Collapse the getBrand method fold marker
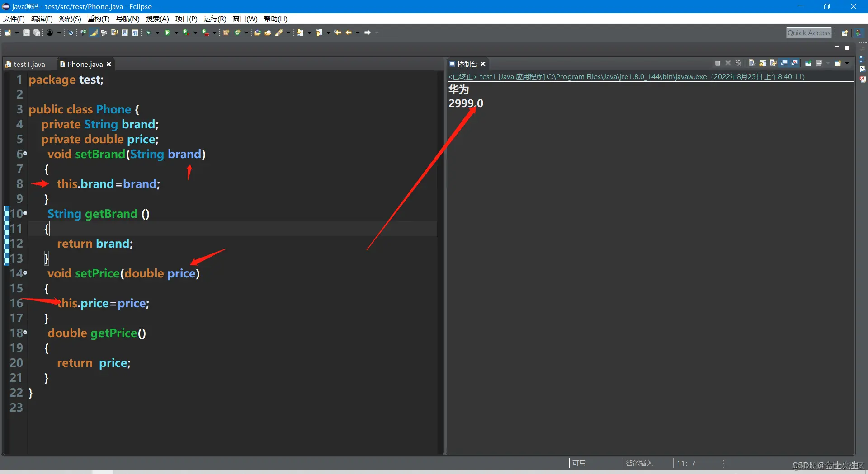The width and height of the screenshot is (868, 474). click(25, 213)
